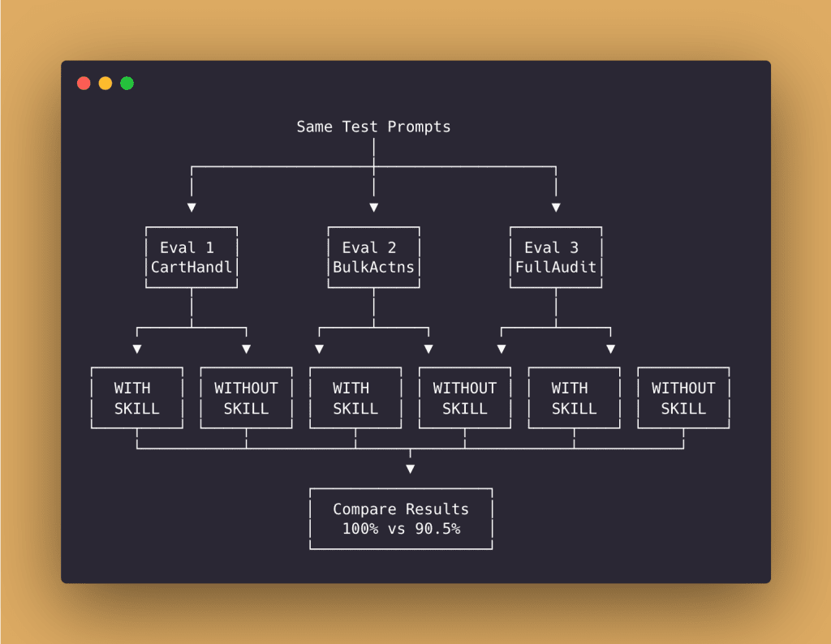
Task: Click the down arrow above Compare Results
Action: point(410,469)
